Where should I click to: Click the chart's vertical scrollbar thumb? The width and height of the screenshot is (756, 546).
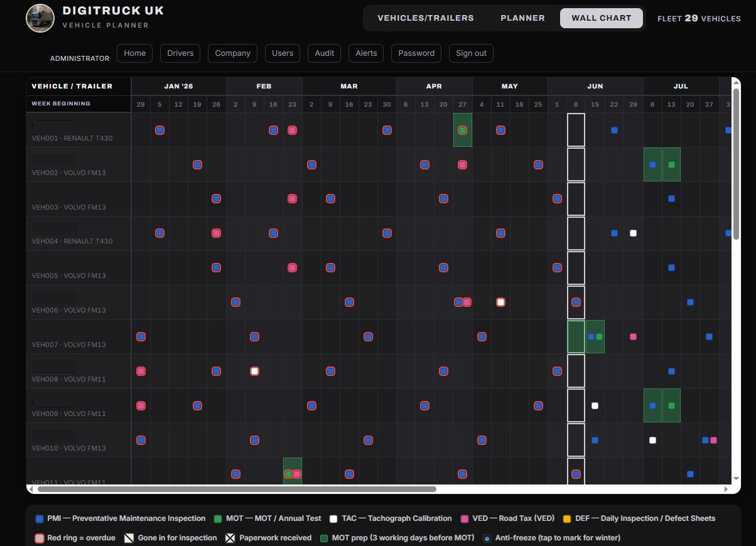tap(737, 164)
